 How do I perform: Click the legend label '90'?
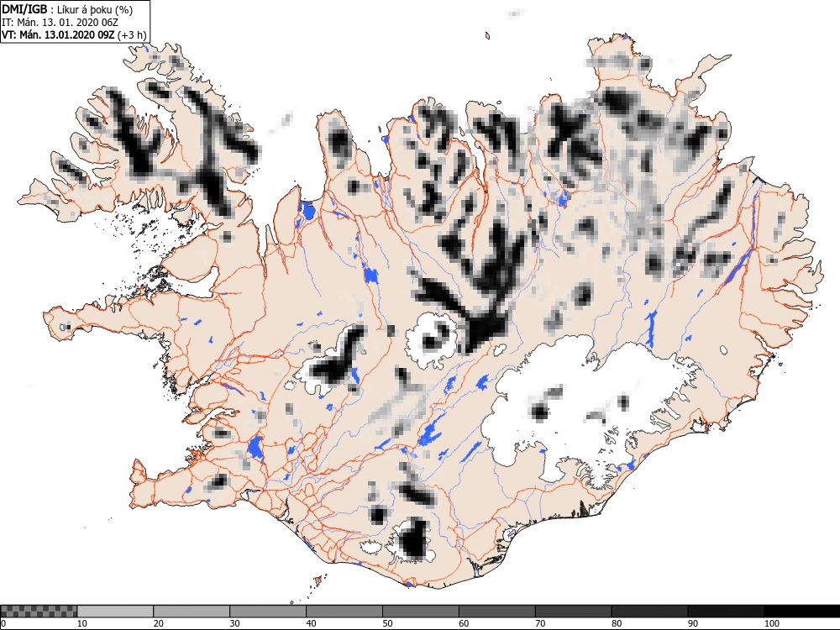[x=693, y=623]
